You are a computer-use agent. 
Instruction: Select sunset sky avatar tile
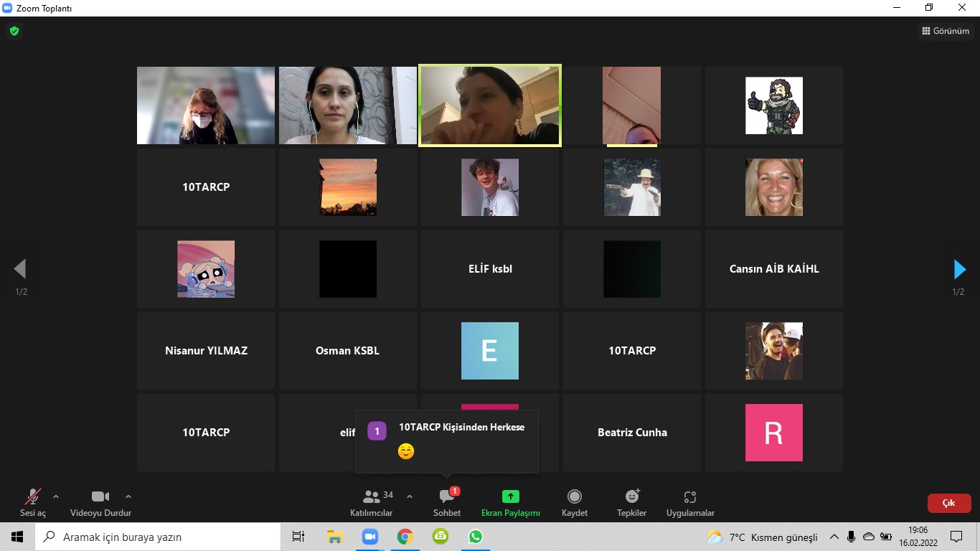[x=348, y=187]
